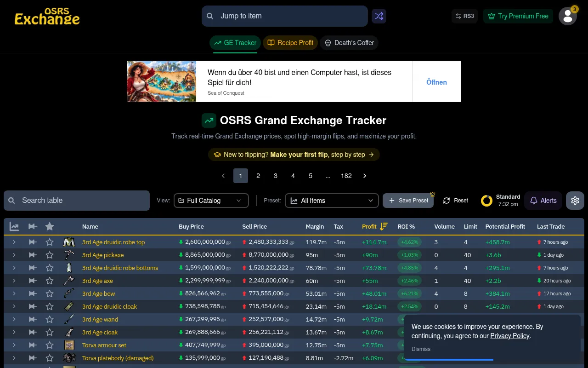Pin the 3rd Age wand row
This screenshot has width=588, height=368.
[33, 319]
